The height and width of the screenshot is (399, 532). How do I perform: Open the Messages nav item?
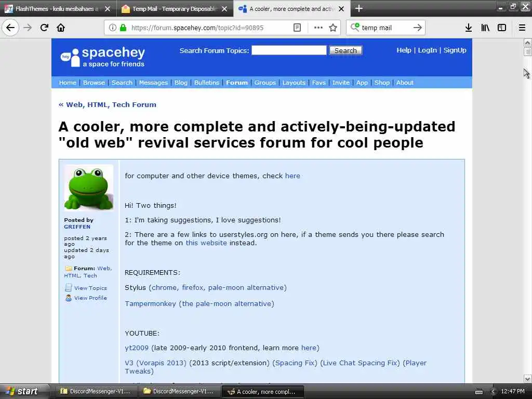point(153,83)
